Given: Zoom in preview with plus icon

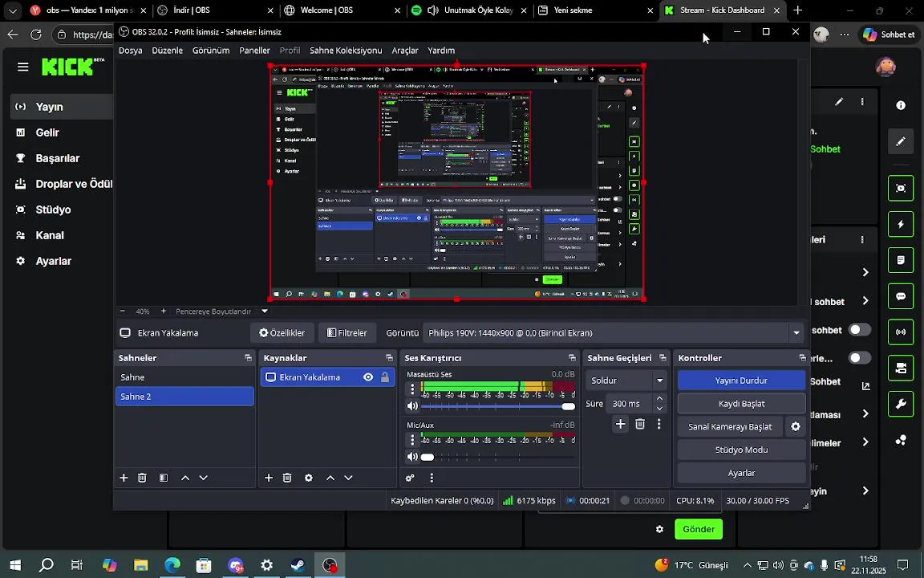Looking at the screenshot, I should click(164, 311).
